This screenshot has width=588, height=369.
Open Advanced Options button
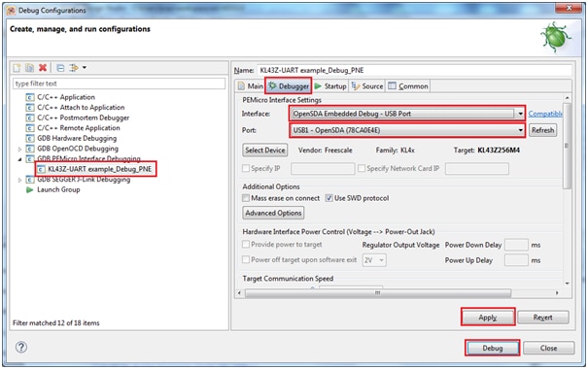click(273, 213)
